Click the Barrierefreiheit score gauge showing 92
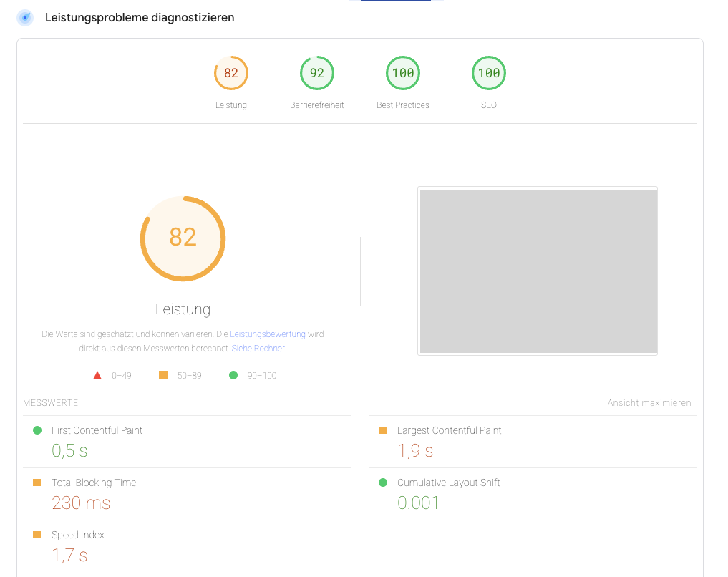Screen dimensions: 728x577 (316, 72)
